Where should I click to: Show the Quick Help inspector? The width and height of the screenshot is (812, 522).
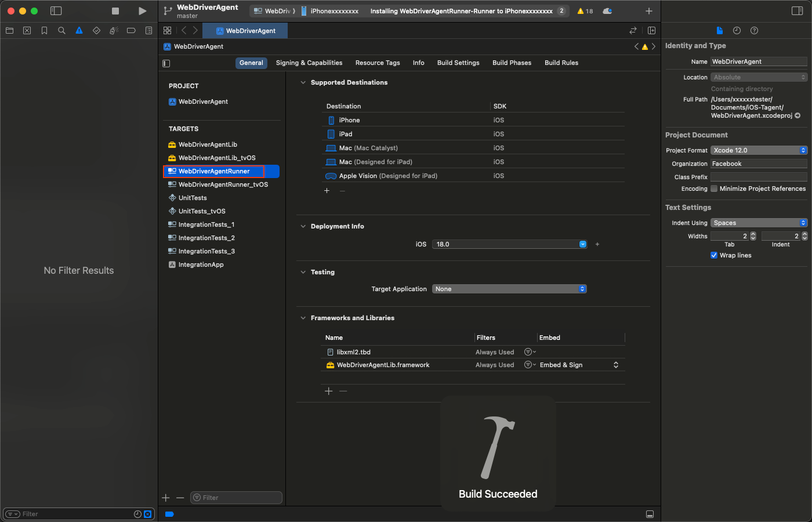pyautogui.click(x=754, y=31)
